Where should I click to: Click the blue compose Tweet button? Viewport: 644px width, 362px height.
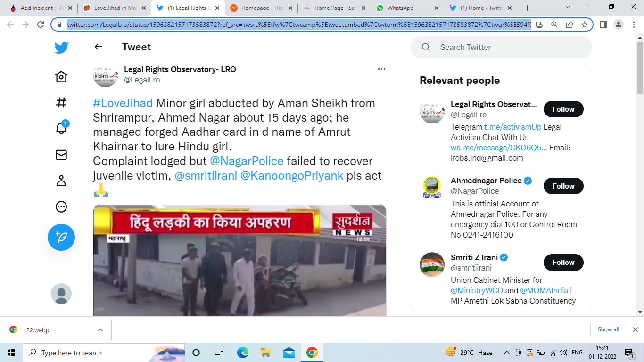point(61,237)
